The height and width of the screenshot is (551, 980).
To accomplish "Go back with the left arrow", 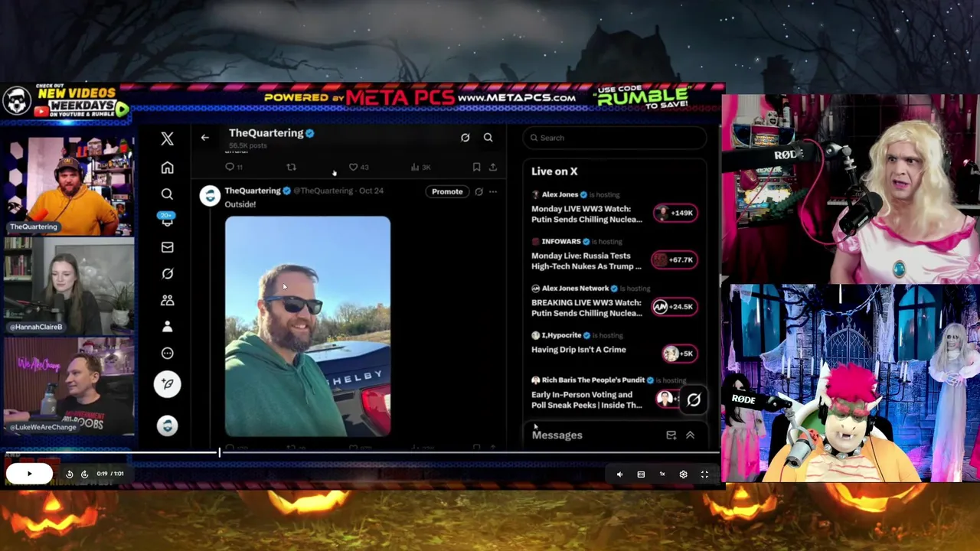I will (x=204, y=138).
